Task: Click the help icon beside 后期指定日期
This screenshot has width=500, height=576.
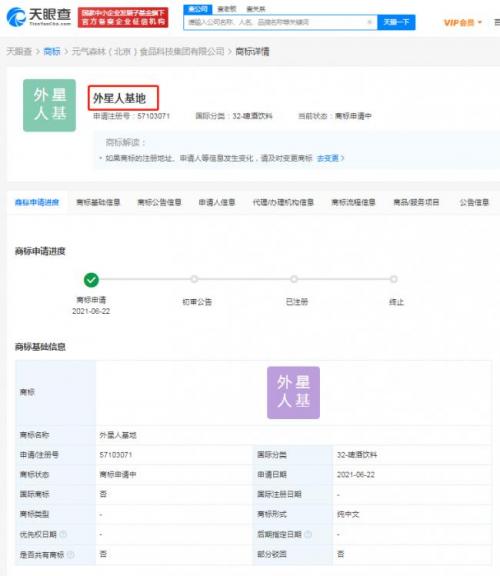Action: [308, 534]
